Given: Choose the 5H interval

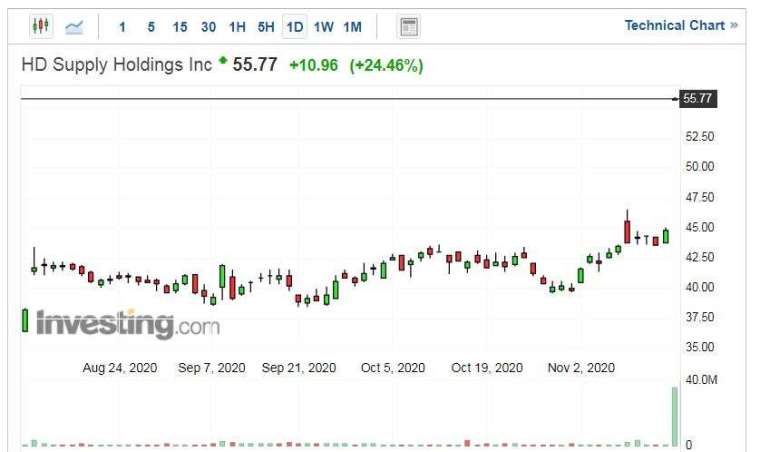Looking at the screenshot, I should 266,27.
